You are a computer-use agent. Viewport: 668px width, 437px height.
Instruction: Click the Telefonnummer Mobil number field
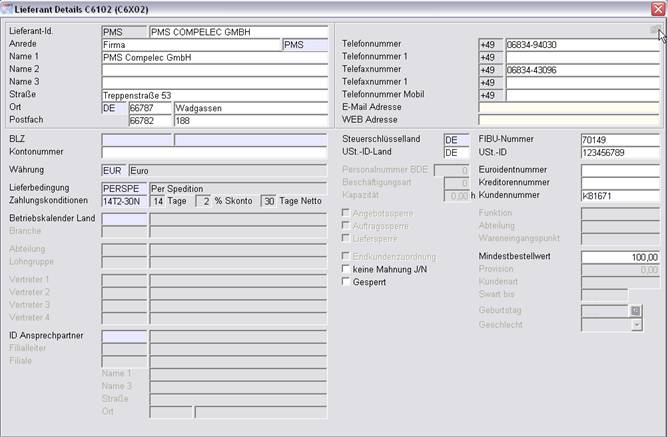[583, 95]
